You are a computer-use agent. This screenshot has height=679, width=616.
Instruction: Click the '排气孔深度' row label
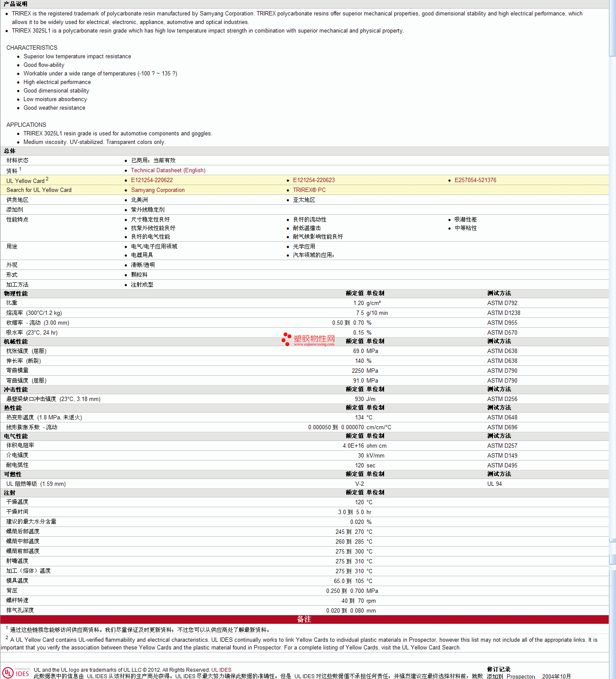coord(20,610)
